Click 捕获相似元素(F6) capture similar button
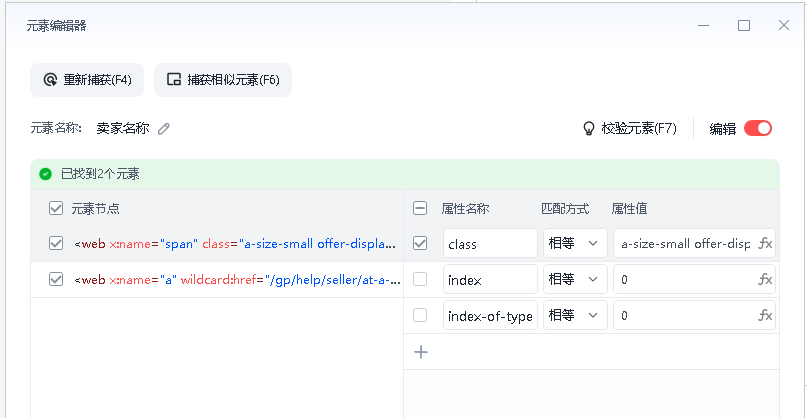 click(223, 80)
